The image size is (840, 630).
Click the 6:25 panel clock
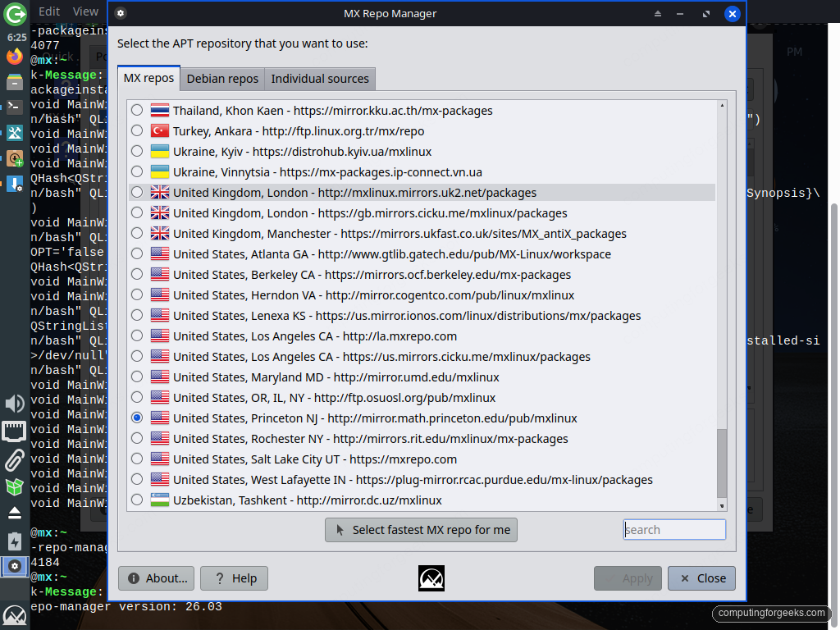point(16,38)
